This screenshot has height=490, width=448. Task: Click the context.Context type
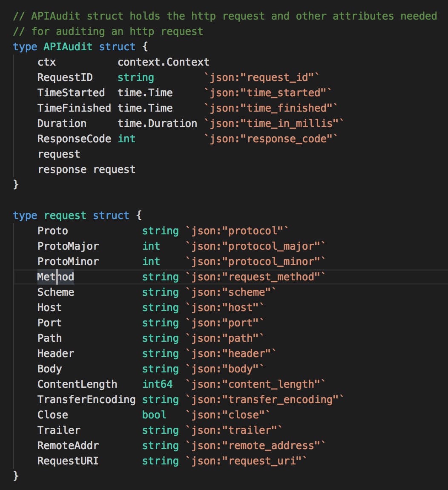click(163, 62)
